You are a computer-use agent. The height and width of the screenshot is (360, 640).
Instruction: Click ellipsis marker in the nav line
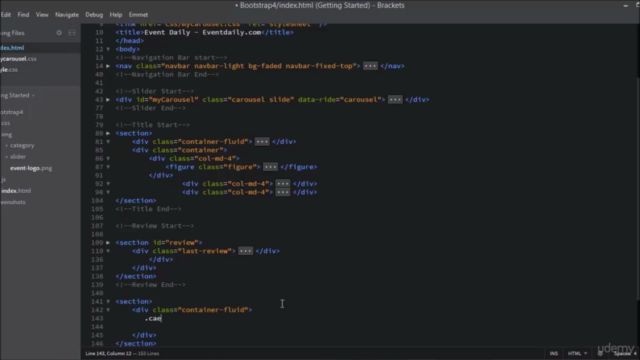(x=370, y=66)
